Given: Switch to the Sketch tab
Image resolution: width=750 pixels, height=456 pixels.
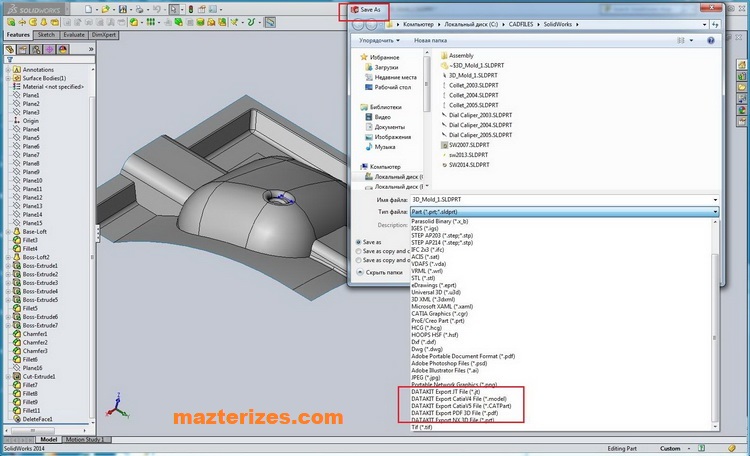Looking at the screenshot, I should [46, 34].
